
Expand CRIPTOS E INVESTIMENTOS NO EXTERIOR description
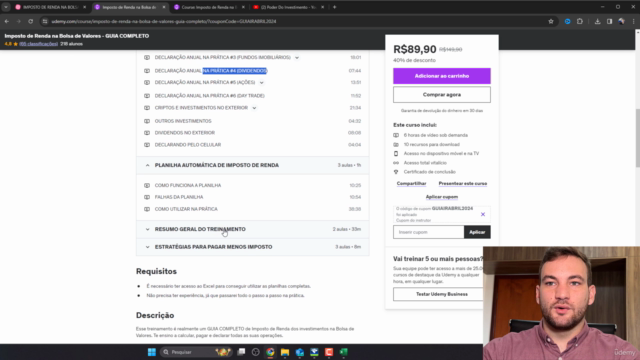(x=254, y=108)
